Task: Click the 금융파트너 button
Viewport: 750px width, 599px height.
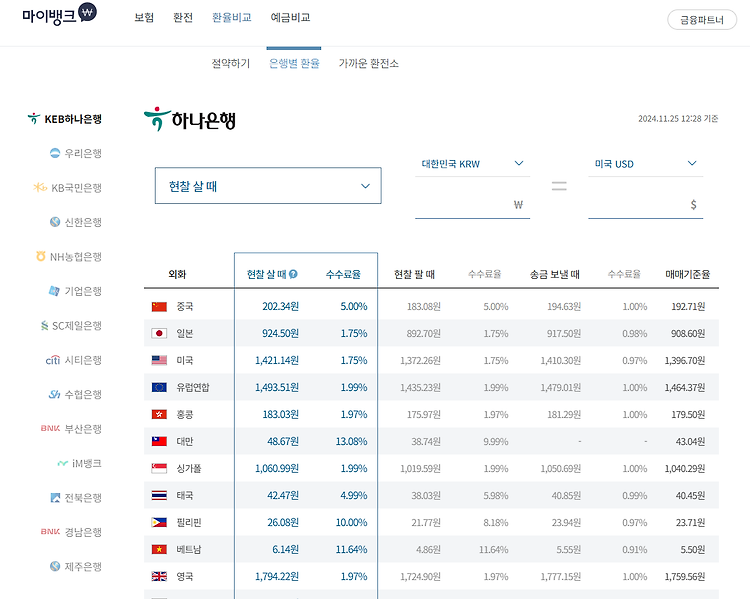Action: 702,20
